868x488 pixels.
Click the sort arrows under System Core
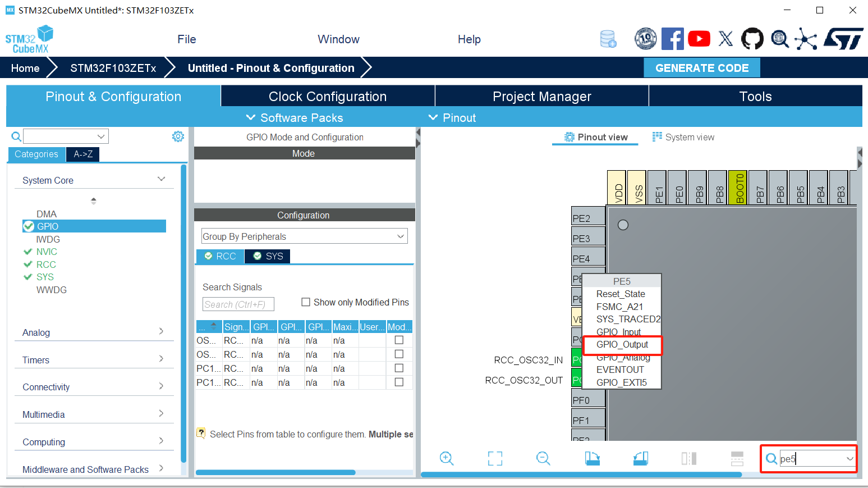[x=94, y=200]
